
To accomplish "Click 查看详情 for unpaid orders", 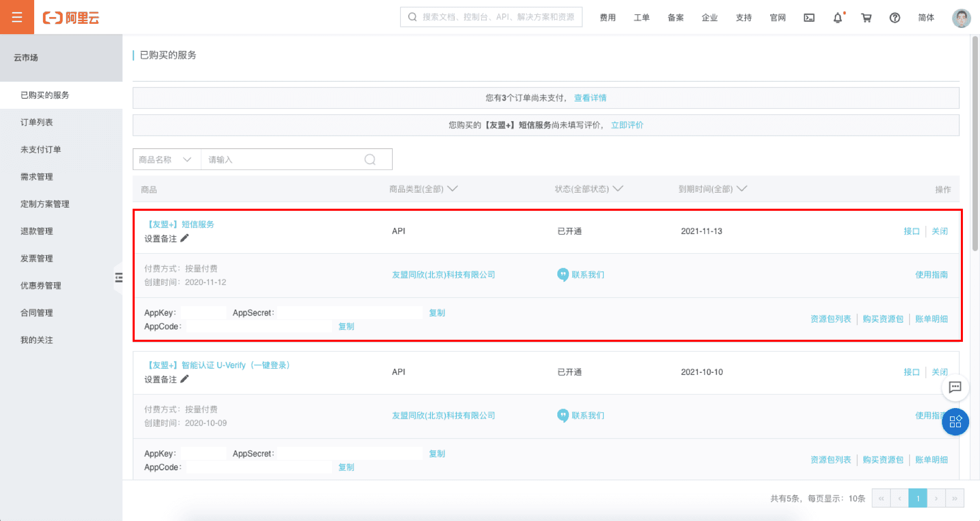I will click(590, 98).
